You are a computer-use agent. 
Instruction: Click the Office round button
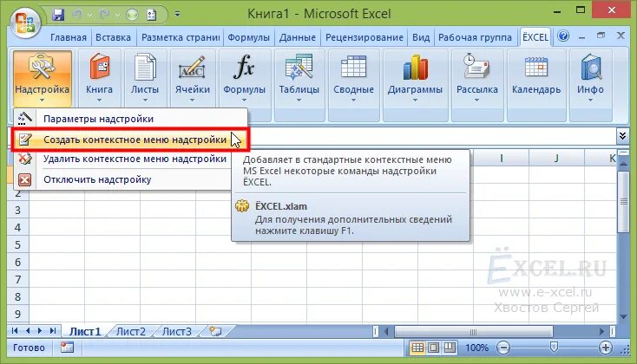[x=25, y=23]
